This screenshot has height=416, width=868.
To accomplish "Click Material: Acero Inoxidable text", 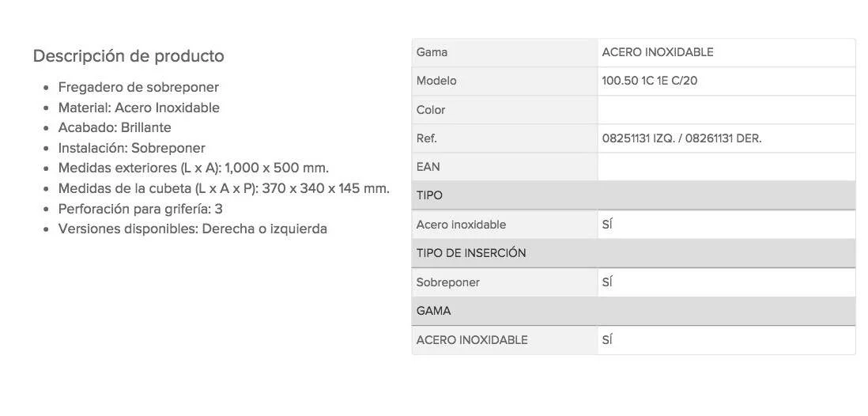I will tap(139, 108).
